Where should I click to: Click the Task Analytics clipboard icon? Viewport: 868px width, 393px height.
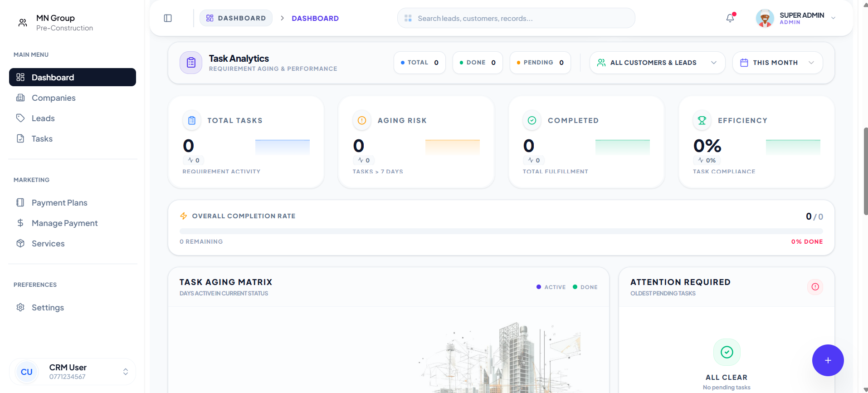click(x=191, y=63)
